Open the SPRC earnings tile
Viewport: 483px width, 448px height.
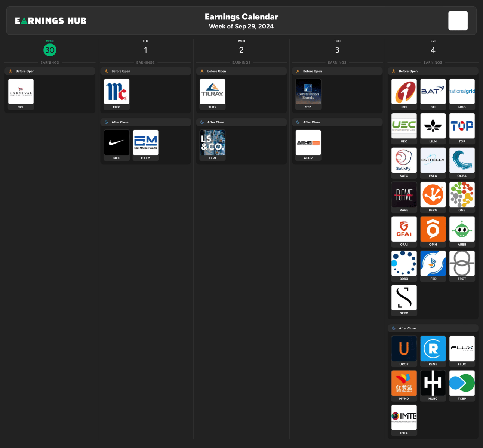tap(404, 300)
